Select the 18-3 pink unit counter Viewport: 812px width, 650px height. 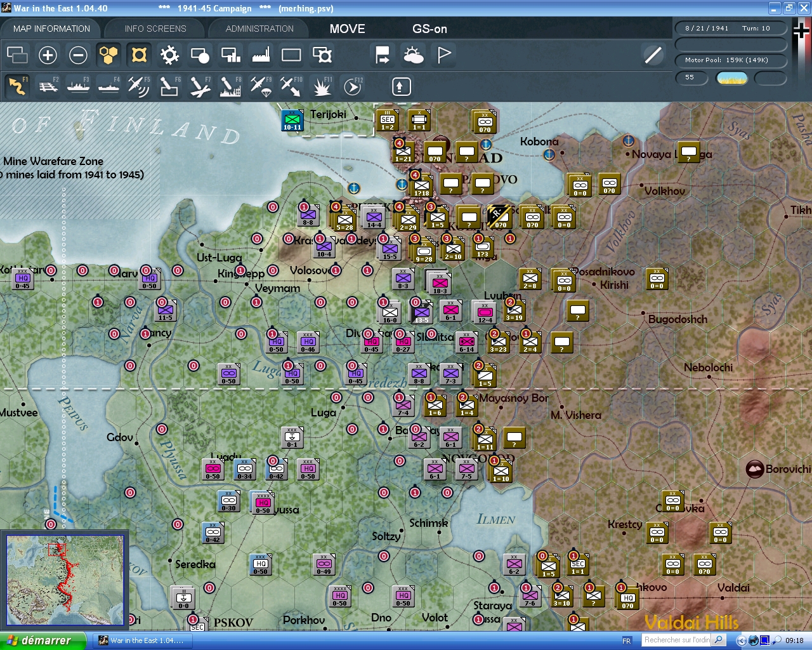pos(440,282)
